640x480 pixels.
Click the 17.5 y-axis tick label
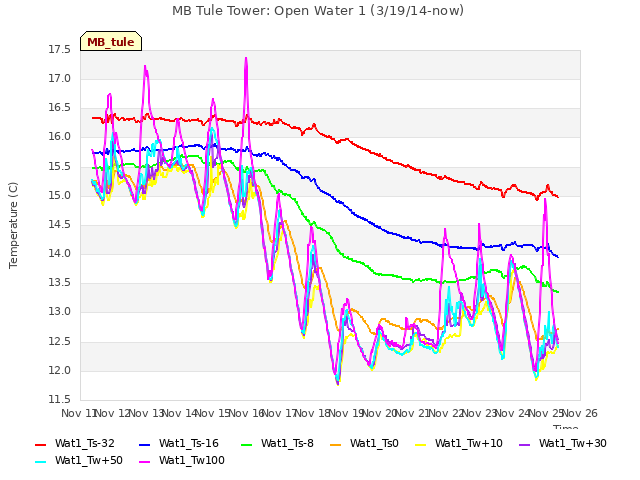click(x=60, y=49)
